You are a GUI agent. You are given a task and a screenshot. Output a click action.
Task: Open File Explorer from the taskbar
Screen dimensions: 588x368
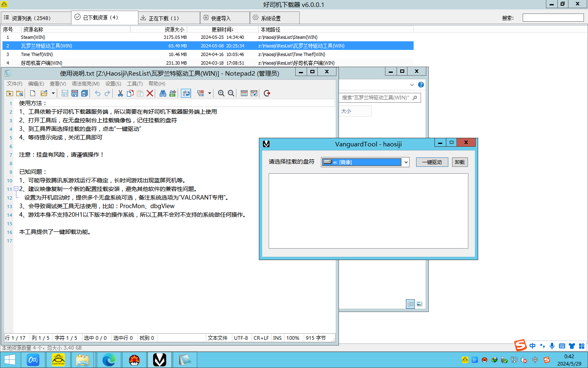(83, 360)
